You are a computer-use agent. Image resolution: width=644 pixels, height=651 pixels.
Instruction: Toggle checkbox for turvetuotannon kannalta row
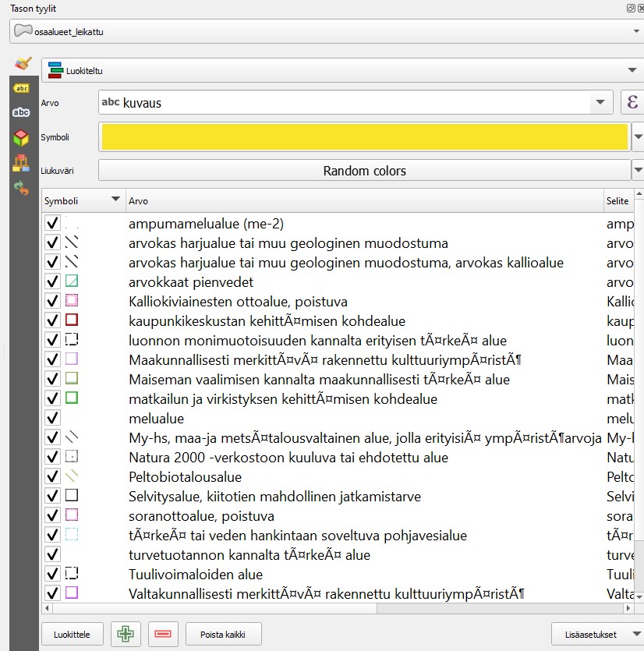coord(52,554)
